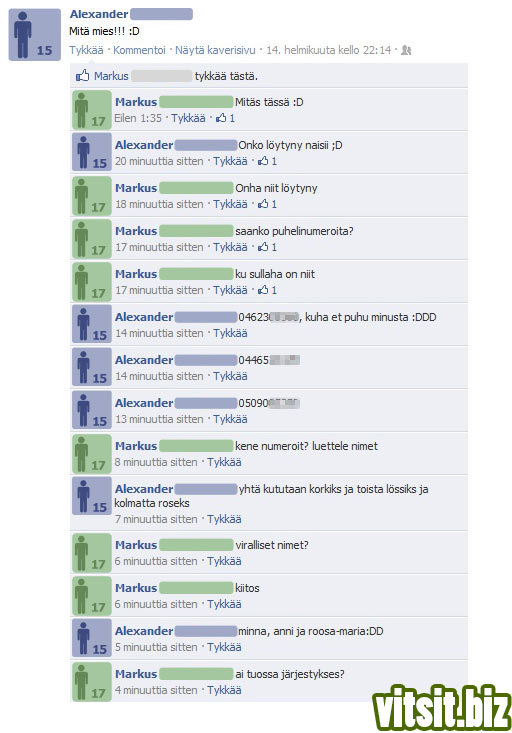This screenshot has width=512, height=733.
Task: Click the thumbs-up count on 'Onko löytyny naisii' comment
Action: click(267, 161)
